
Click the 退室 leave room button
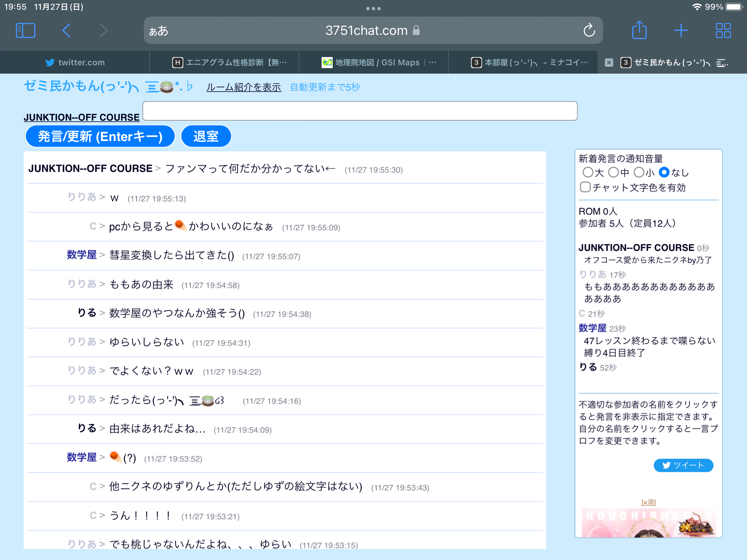(x=206, y=136)
